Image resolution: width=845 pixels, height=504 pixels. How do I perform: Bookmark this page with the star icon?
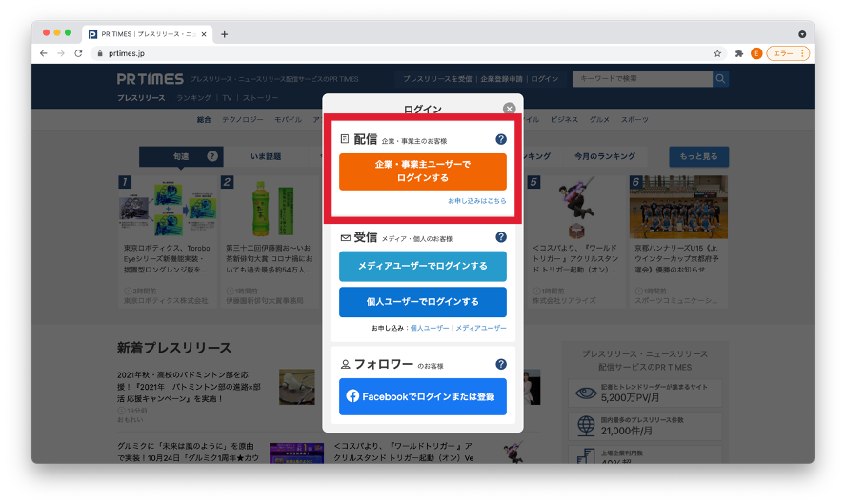click(717, 53)
